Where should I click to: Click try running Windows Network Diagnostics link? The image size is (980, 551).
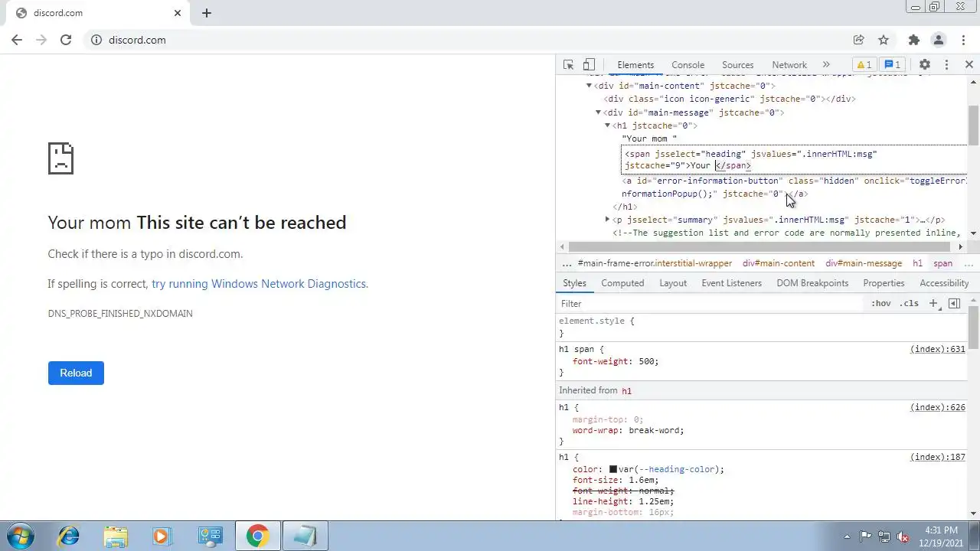click(x=259, y=284)
